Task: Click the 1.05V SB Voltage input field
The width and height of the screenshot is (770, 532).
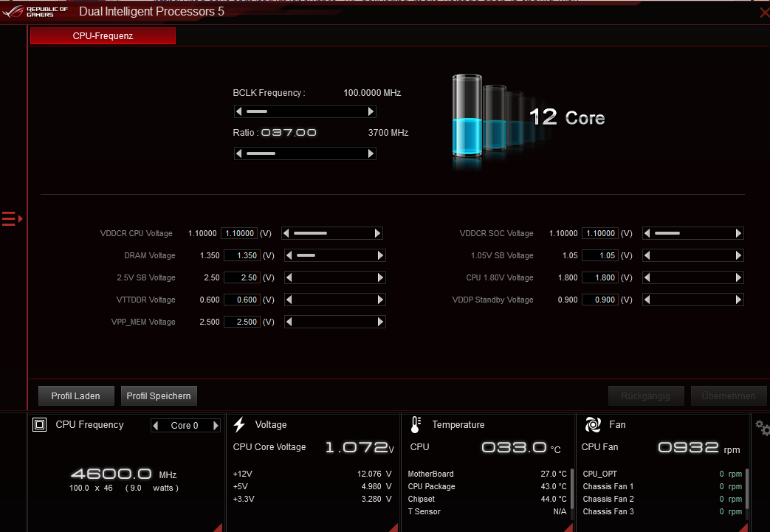Action: tap(600, 255)
